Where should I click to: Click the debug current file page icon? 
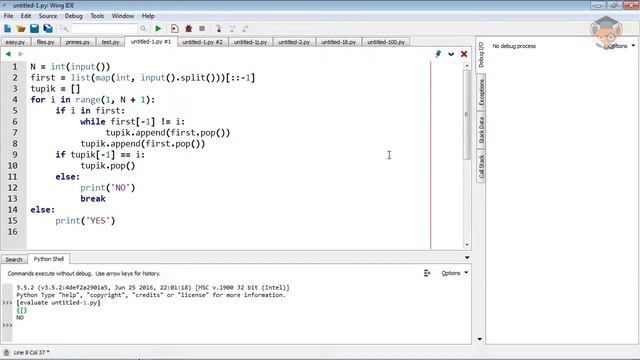pyautogui.click(x=175, y=29)
